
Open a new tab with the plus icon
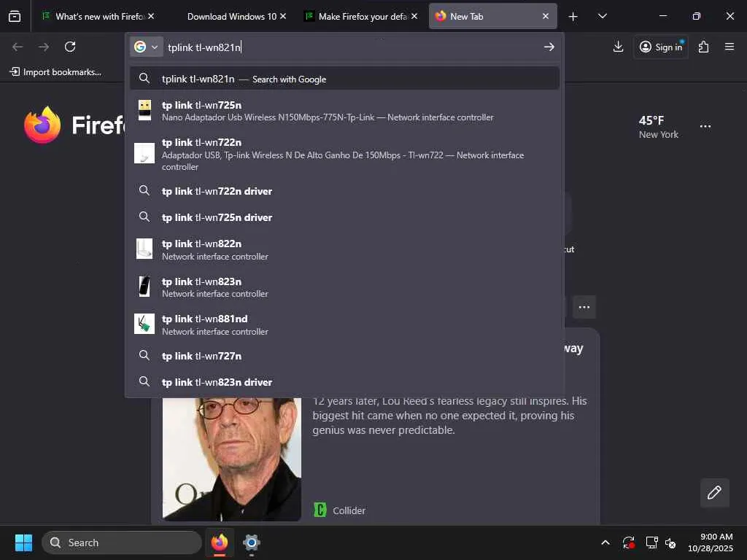coord(573,17)
